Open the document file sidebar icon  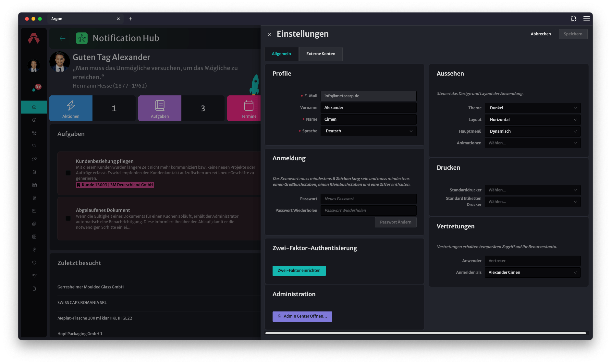(34, 289)
